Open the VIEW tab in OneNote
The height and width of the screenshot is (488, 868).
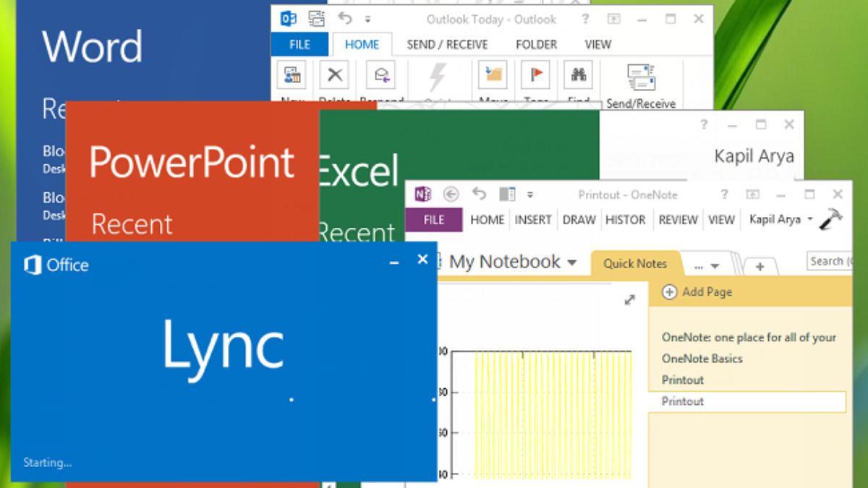pyautogui.click(x=721, y=220)
